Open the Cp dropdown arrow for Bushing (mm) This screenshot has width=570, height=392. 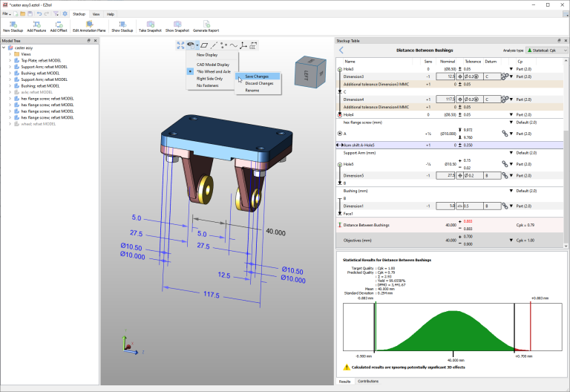pos(511,191)
